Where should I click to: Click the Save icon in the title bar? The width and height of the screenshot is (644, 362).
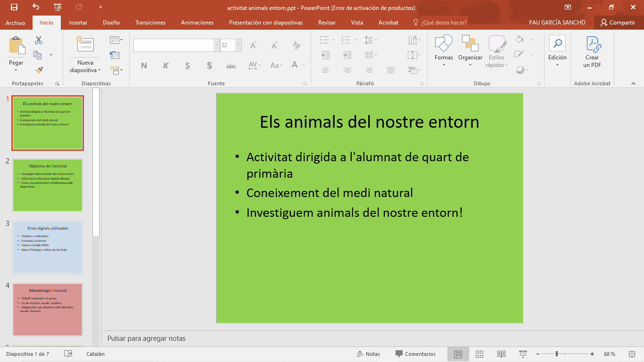tap(14, 7)
